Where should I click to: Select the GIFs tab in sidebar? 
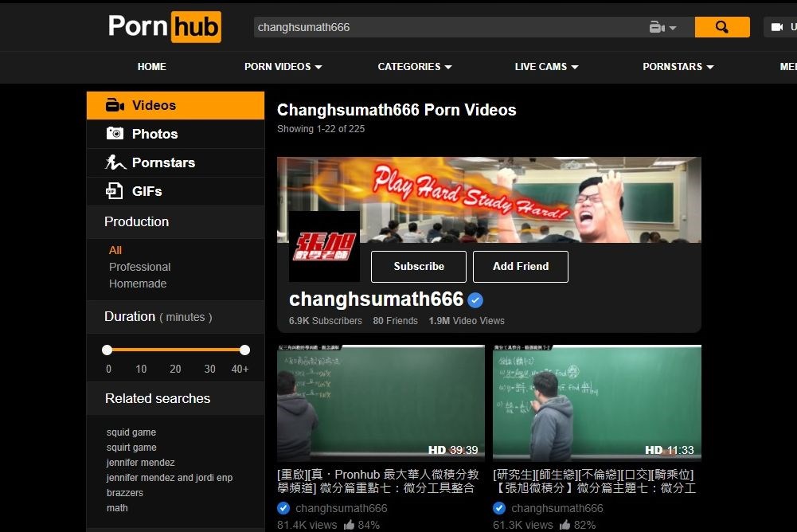(x=175, y=191)
